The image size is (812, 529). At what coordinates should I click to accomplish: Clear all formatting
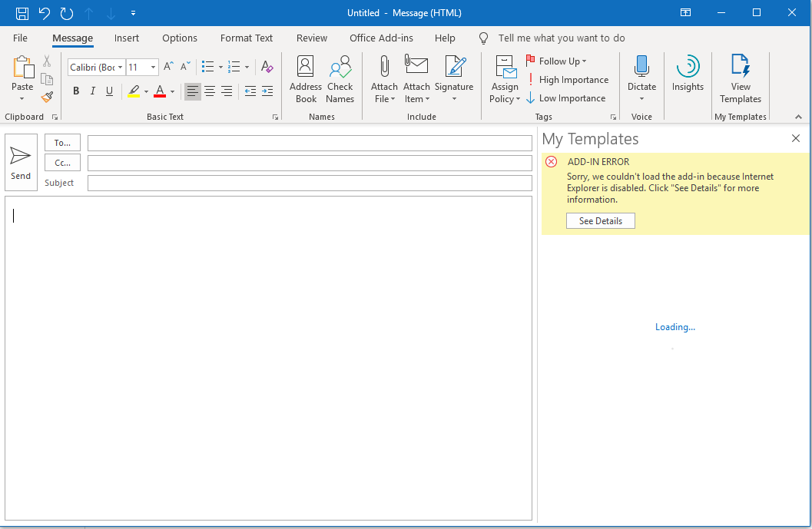click(267, 67)
